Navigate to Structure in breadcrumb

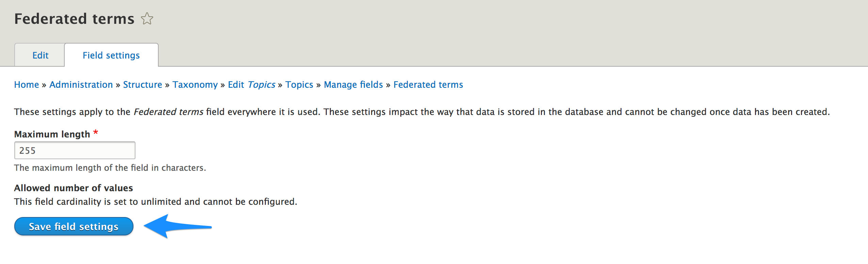142,84
